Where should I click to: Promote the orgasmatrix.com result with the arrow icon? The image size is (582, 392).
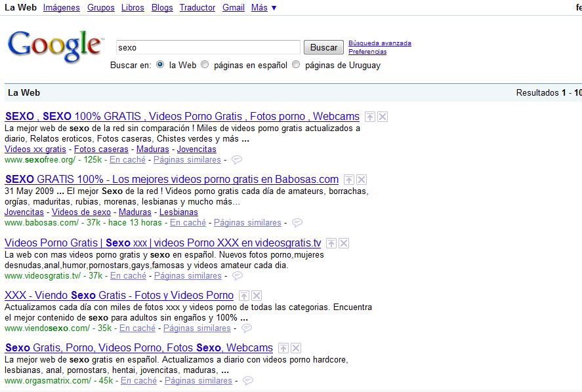click(283, 348)
